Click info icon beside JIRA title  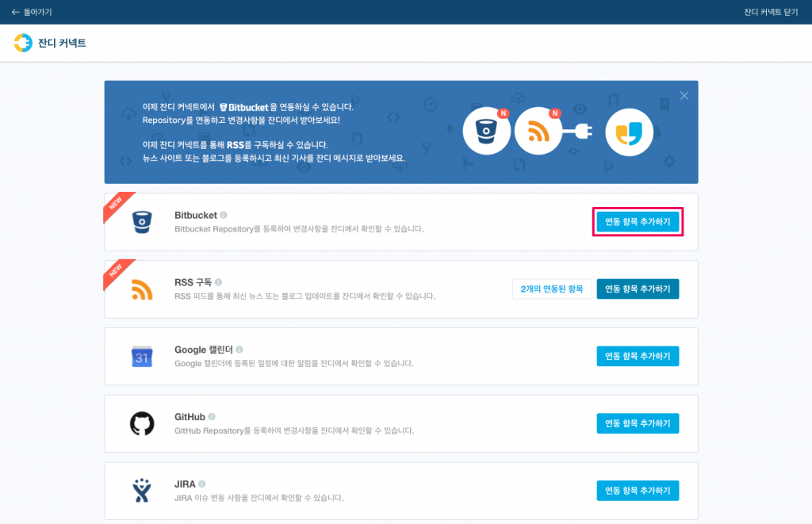(x=202, y=484)
